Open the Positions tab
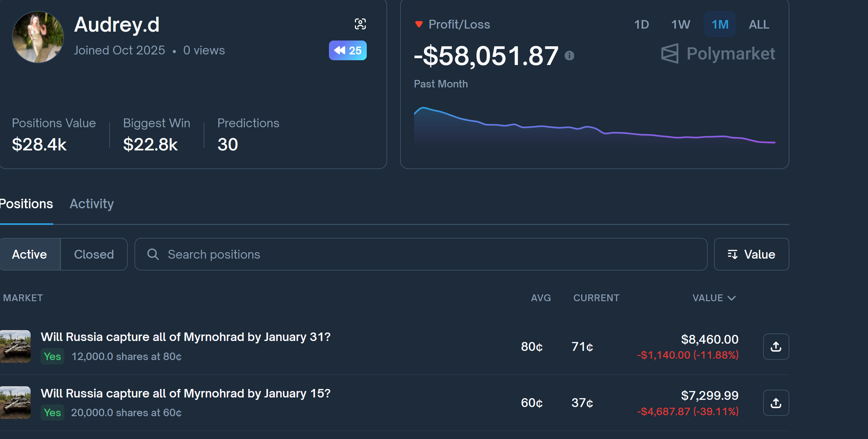Viewport: 868px width, 439px height. coord(27,204)
